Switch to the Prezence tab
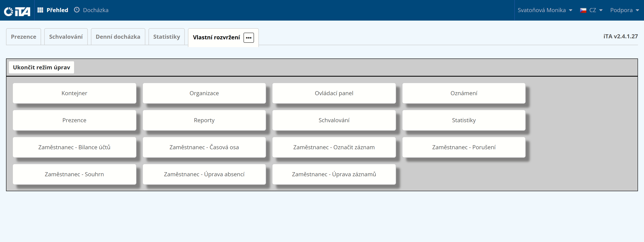The image size is (644, 242). (24, 37)
